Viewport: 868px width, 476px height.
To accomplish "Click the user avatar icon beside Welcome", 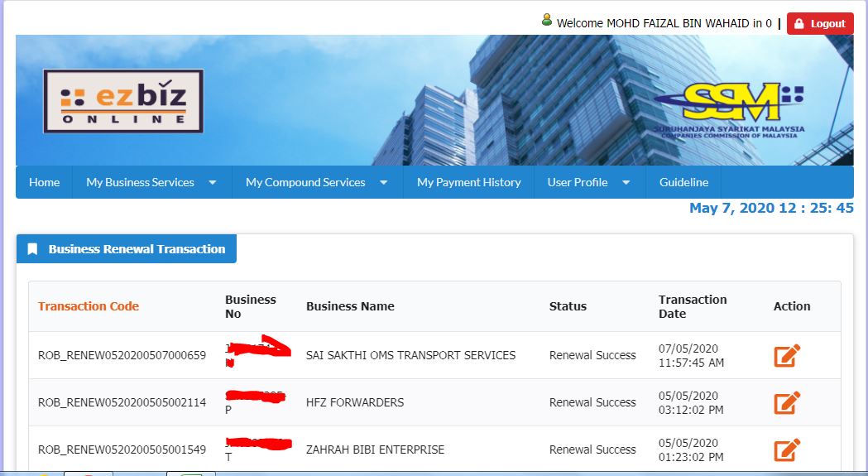I will [x=546, y=20].
